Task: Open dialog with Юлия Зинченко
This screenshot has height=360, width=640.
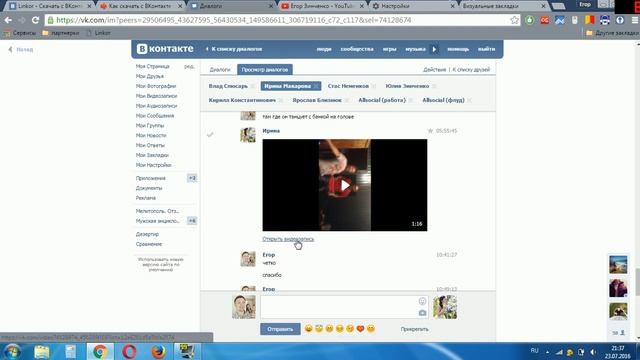Action: (x=407, y=86)
